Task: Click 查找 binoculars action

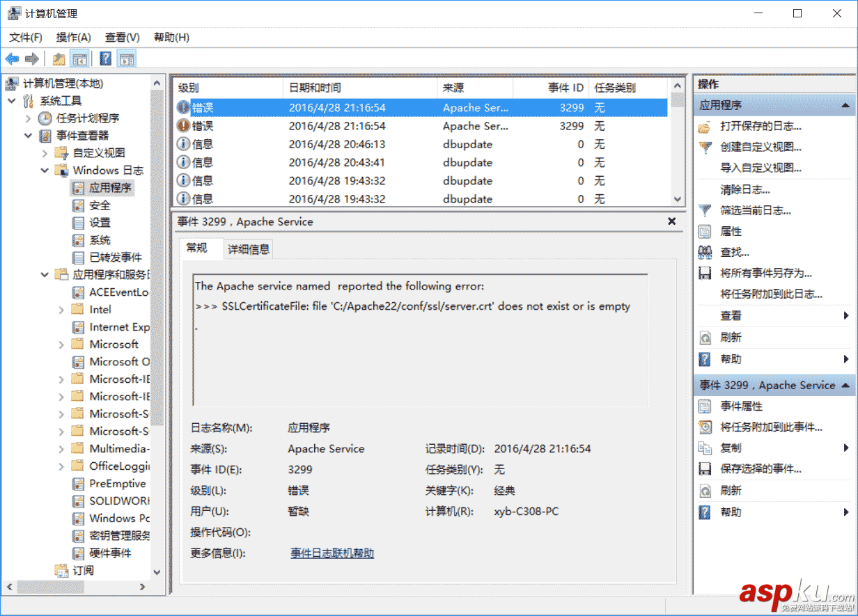Action: [x=734, y=252]
